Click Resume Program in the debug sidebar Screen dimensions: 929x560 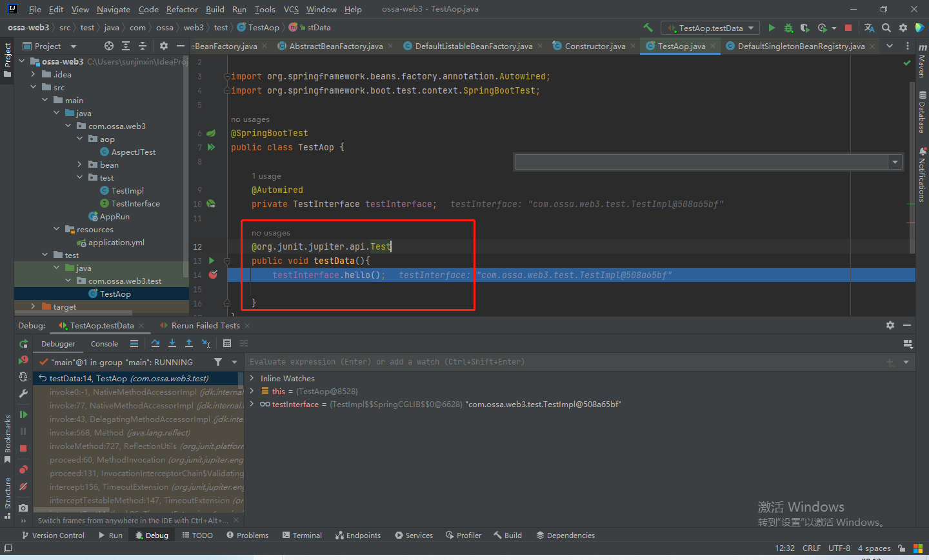(23, 414)
